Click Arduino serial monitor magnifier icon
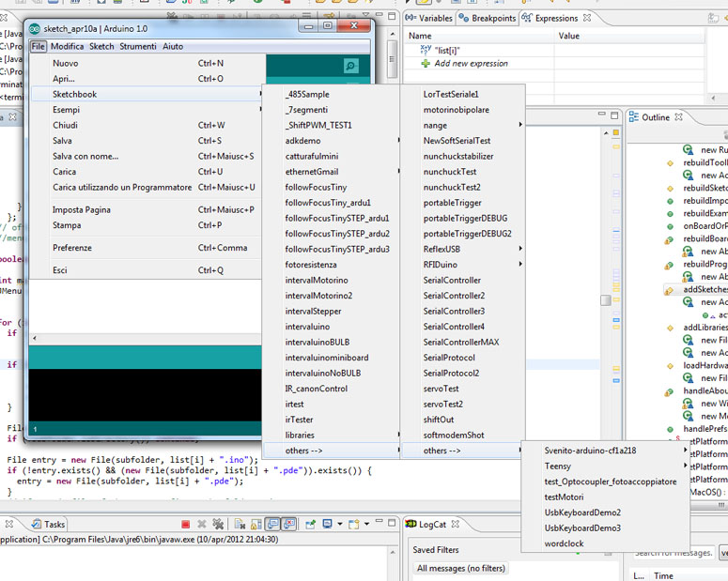 coord(351,66)
